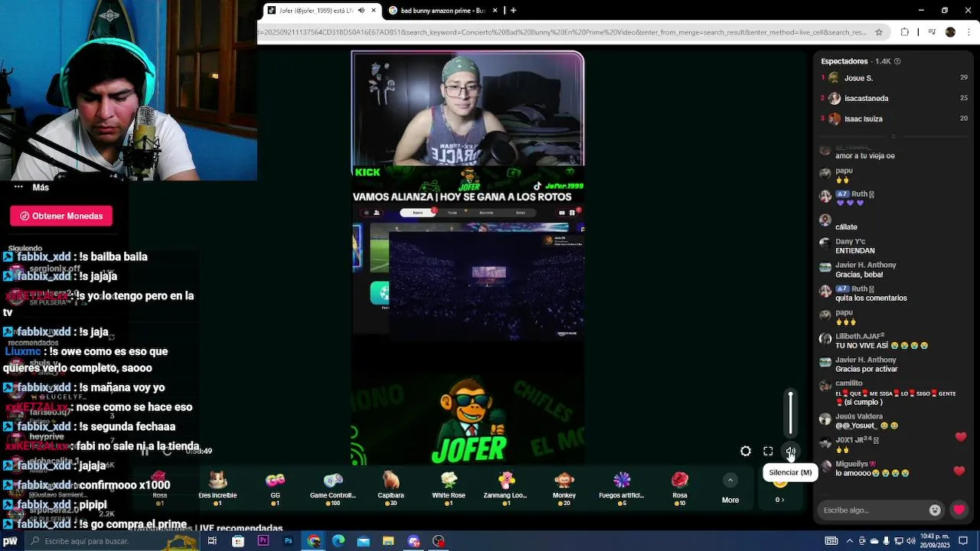Open Task View on the taskbar
The width and height of the screenshot is (980, 551).
[x=212, y=541]
